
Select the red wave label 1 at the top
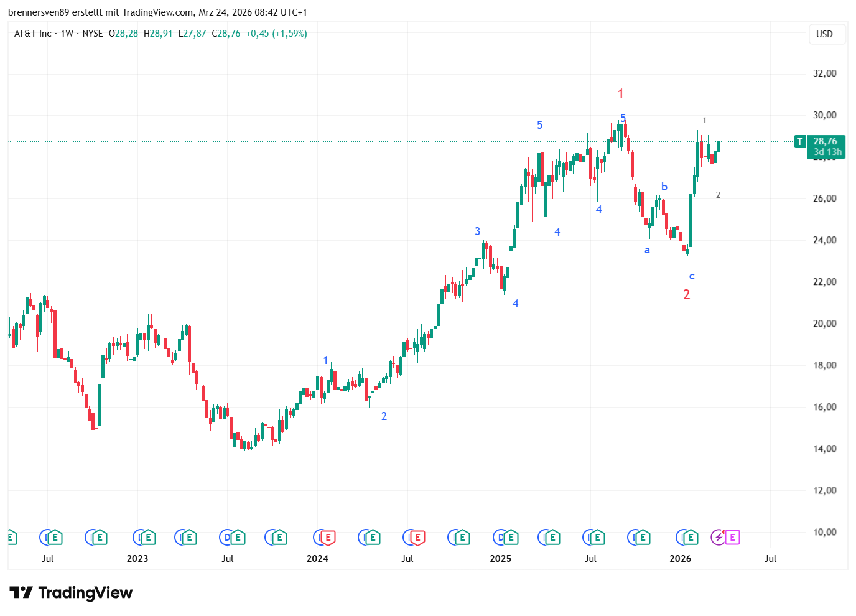[x=620, y=94]
